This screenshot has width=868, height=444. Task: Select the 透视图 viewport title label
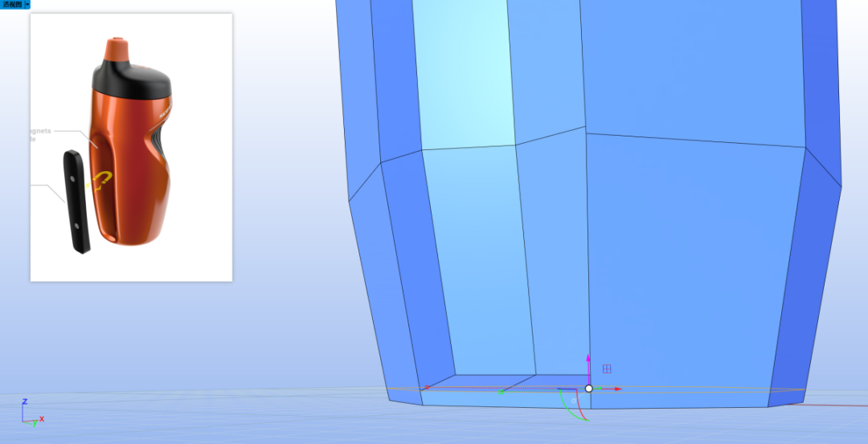12,4
